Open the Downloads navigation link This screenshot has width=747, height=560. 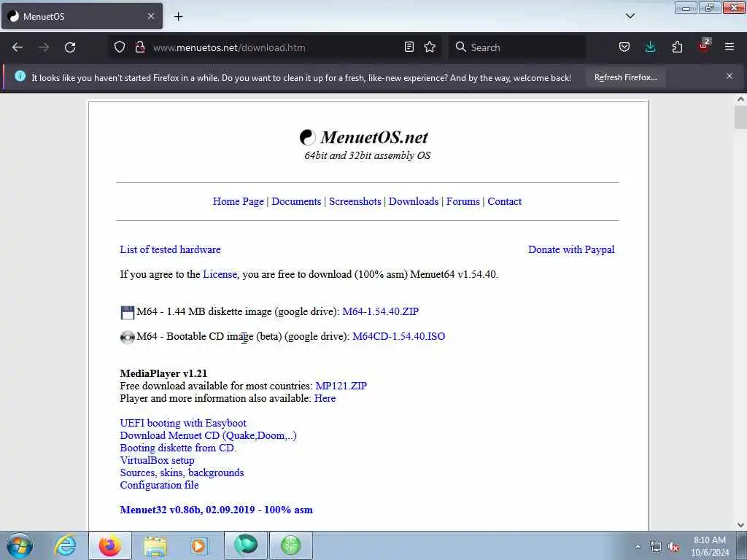(x=414, y=201)
